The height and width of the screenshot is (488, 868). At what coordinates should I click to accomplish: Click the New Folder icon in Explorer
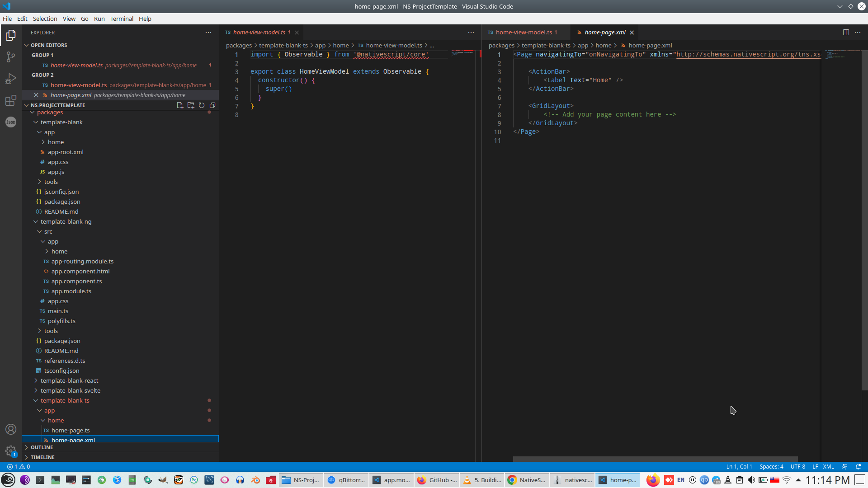[x=191, y=105]
